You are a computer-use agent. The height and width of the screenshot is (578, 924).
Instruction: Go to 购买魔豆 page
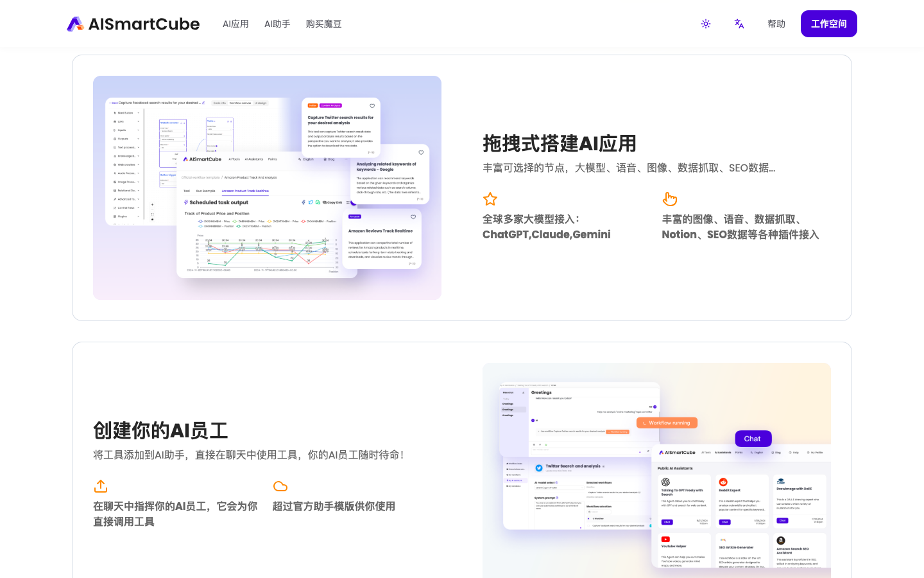[323, 24]
